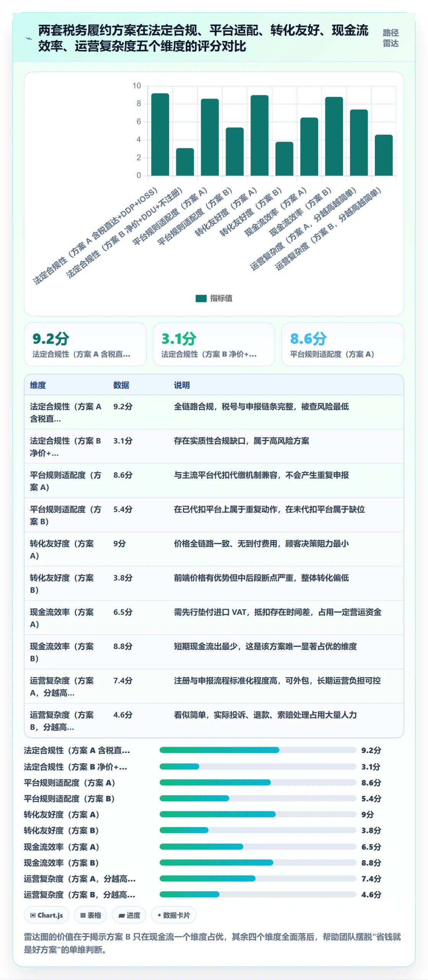428x980 pixels.
Task: Click progress list label 转化友好度（方案 B）
Action: click(62, 831)
